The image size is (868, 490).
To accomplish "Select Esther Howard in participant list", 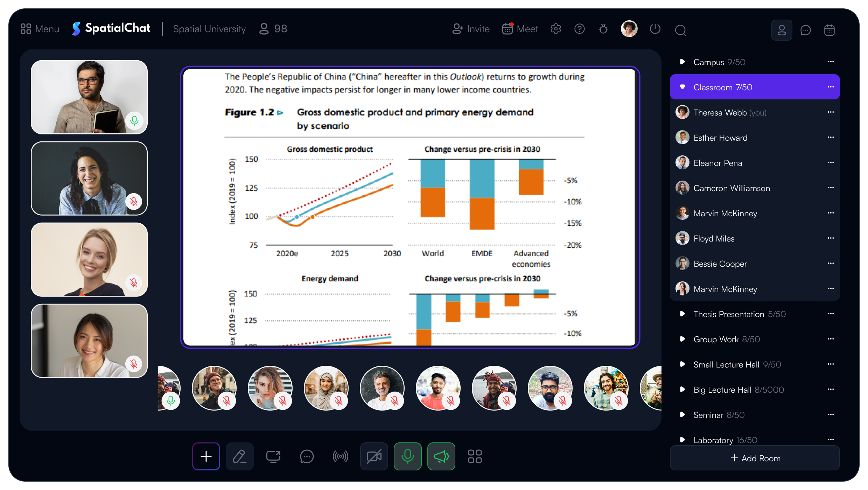I will [x=755, y=138].
